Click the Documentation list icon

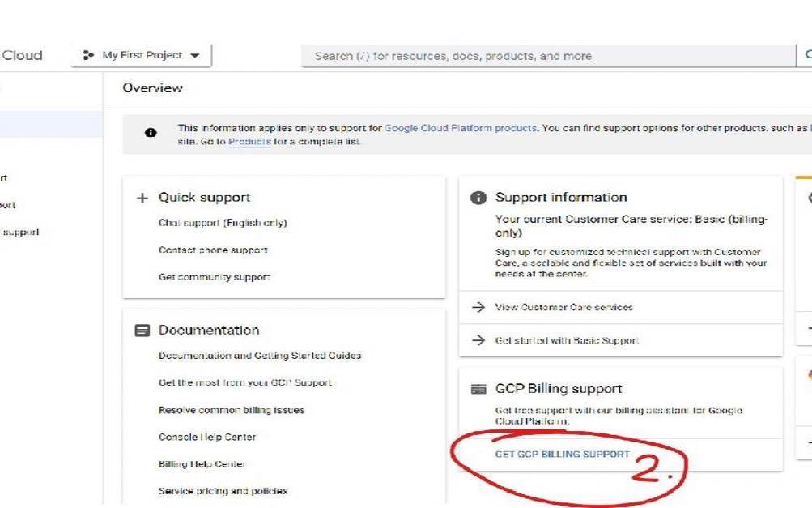point(142,331)
